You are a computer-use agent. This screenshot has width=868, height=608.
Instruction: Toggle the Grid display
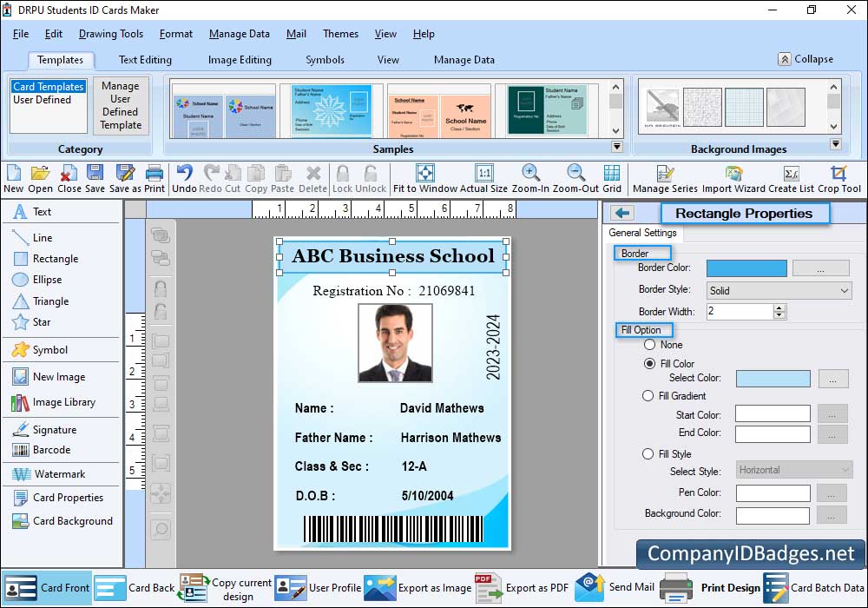[x=612, y=178]
